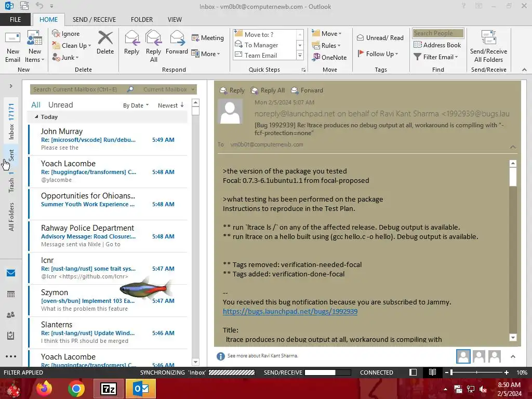
Task: Create a New Email
Action: click(x=12, y=46)
